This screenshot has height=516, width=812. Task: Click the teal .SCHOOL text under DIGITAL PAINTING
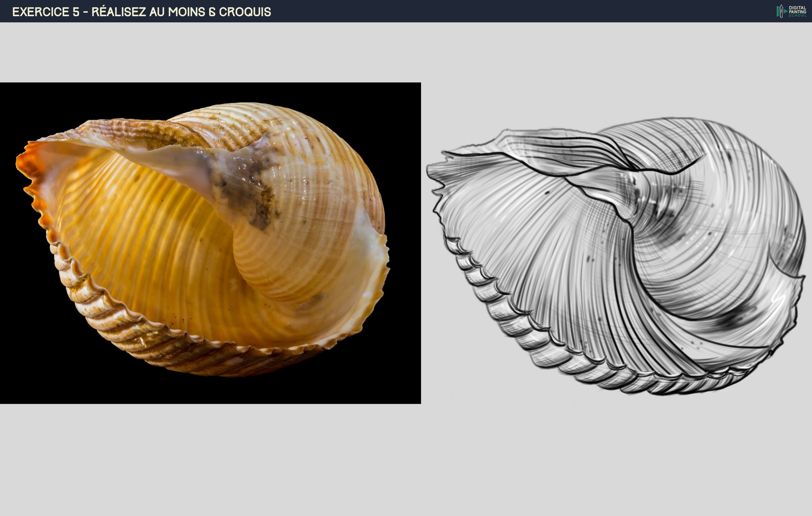pos(798,16)
